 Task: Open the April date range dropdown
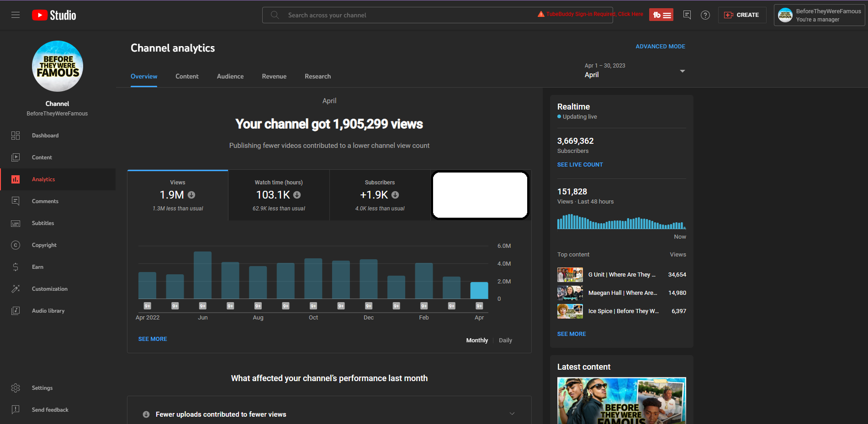[x=635, y=71]
